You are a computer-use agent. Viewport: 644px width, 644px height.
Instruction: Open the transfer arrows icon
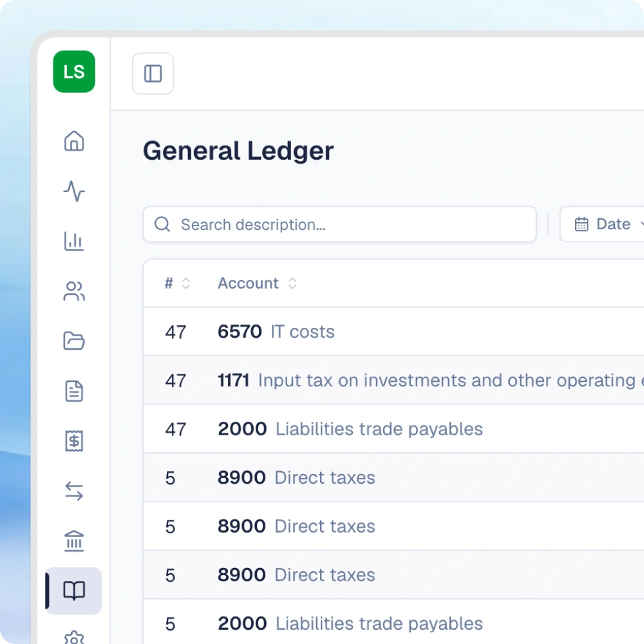[x=74, y=491]
